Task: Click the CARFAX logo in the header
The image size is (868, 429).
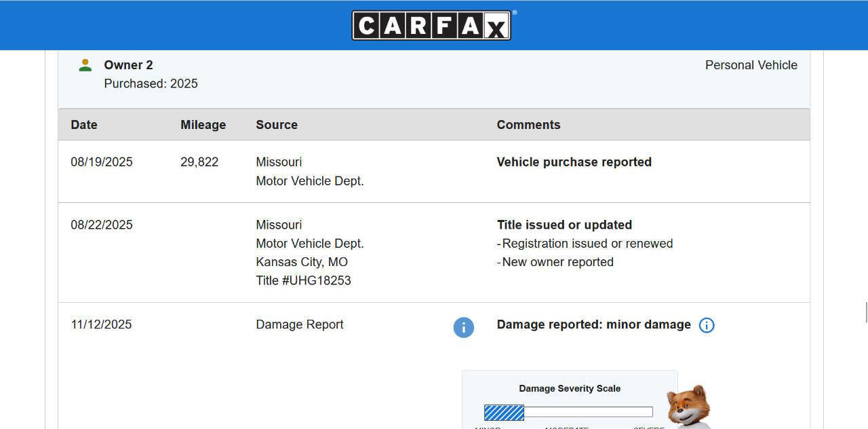Action: pyautogui.click(x=431, y=26)
